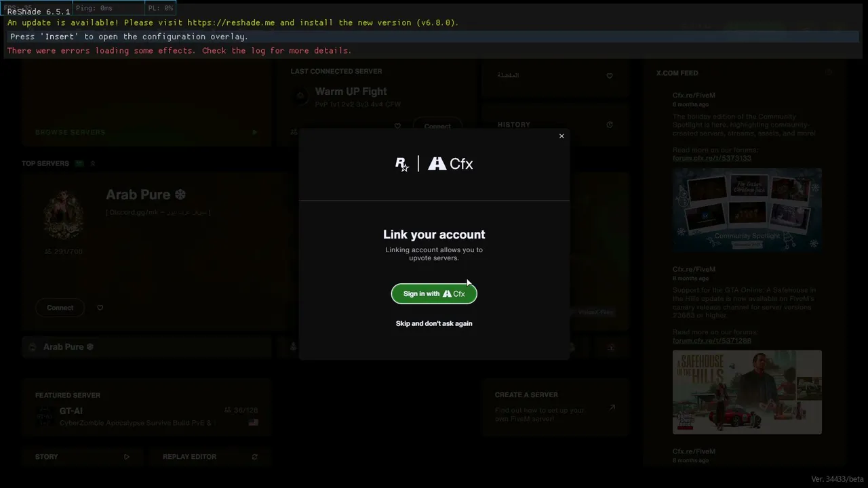Click the heart icon in the favorites card
This screenshot has width=868, height=488.
[x=609, y=76]
